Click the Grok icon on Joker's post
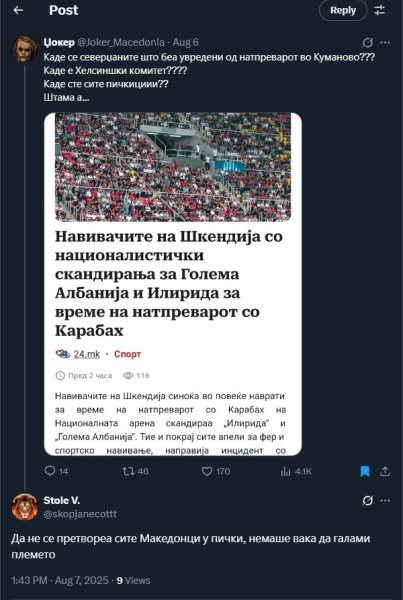The height and width of the screenshot is (600, 403). click(367, 42)
